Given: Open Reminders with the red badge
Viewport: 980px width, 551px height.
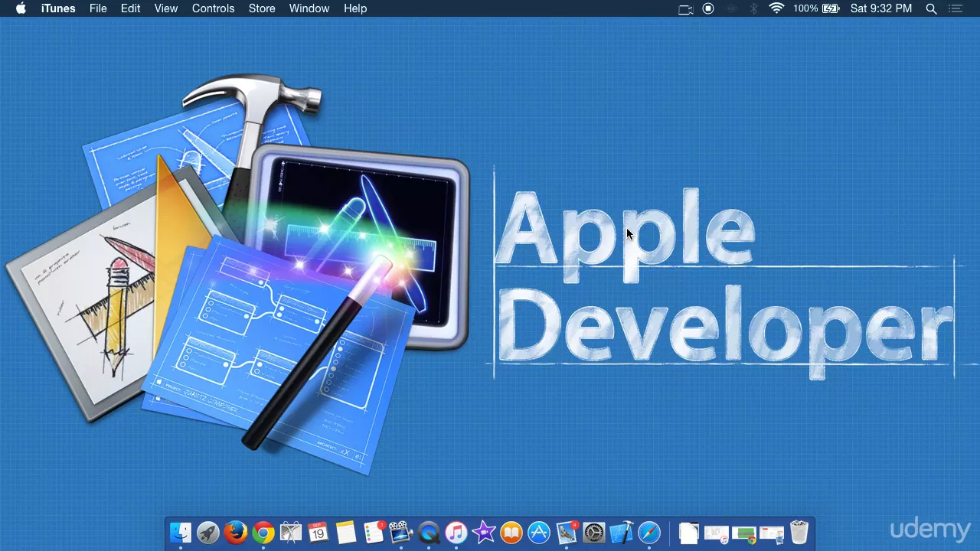Looking at the screenshot, I should pyautogui.click(x=374, y=533).
